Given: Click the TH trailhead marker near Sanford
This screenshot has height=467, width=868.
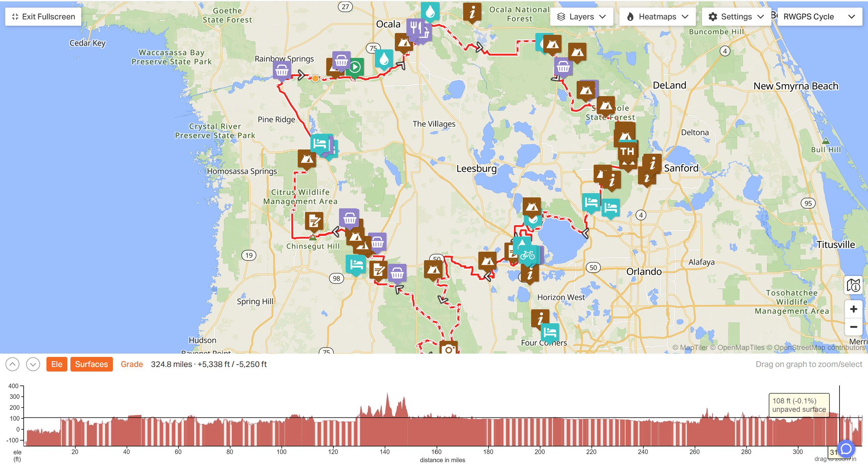Looking at the screenshot, I should [x=627, y=151].
